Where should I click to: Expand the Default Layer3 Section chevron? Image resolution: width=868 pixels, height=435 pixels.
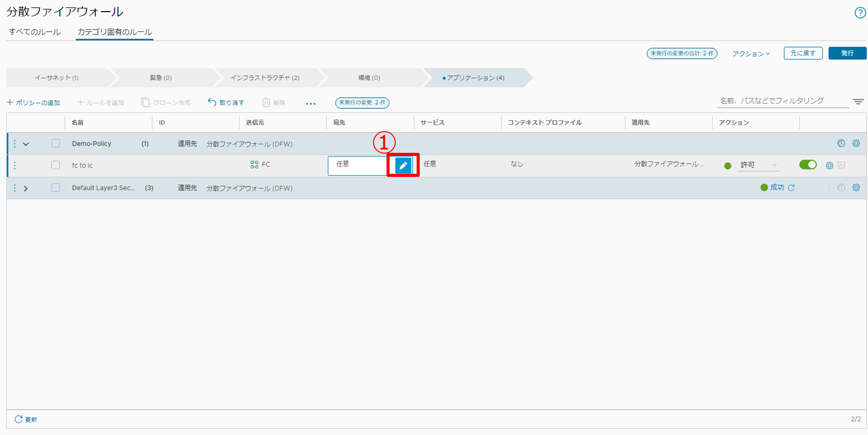click(26, 188)
